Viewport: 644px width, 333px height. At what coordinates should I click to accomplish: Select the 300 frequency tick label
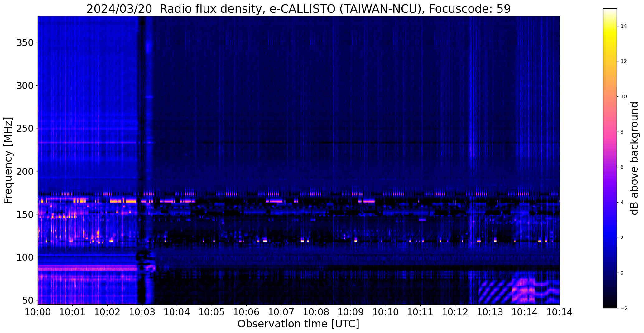(25, 85)
